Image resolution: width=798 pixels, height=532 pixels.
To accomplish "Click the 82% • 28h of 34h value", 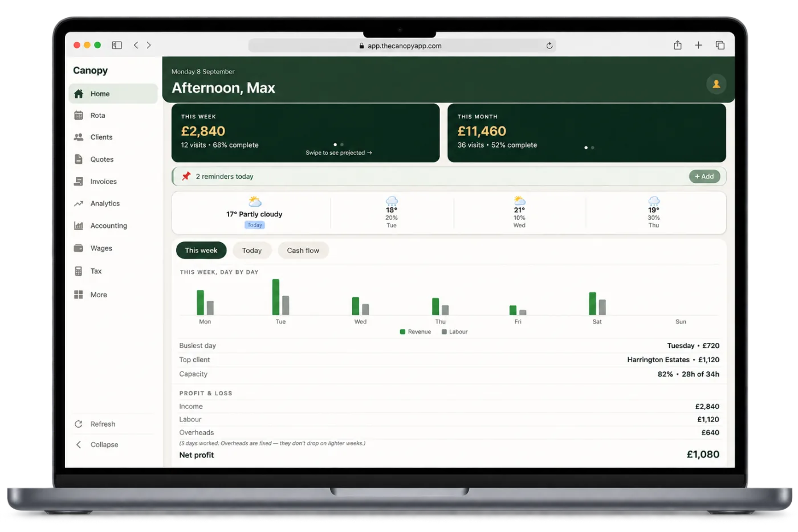I will point(689,374).
